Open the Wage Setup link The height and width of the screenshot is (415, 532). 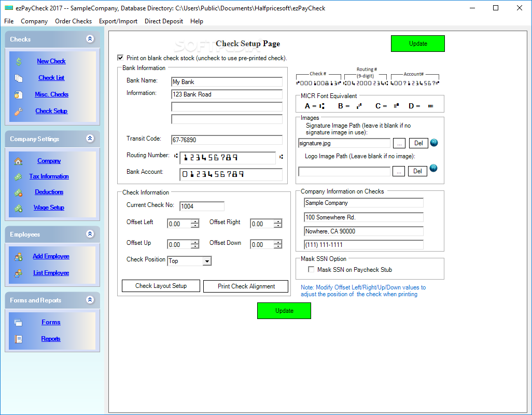tap(49, 208)
